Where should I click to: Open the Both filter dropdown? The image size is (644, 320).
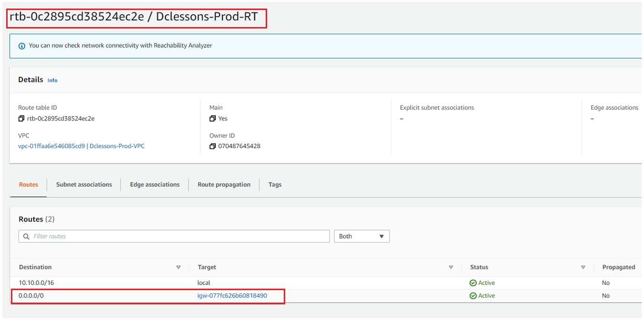tap(362, 237)
